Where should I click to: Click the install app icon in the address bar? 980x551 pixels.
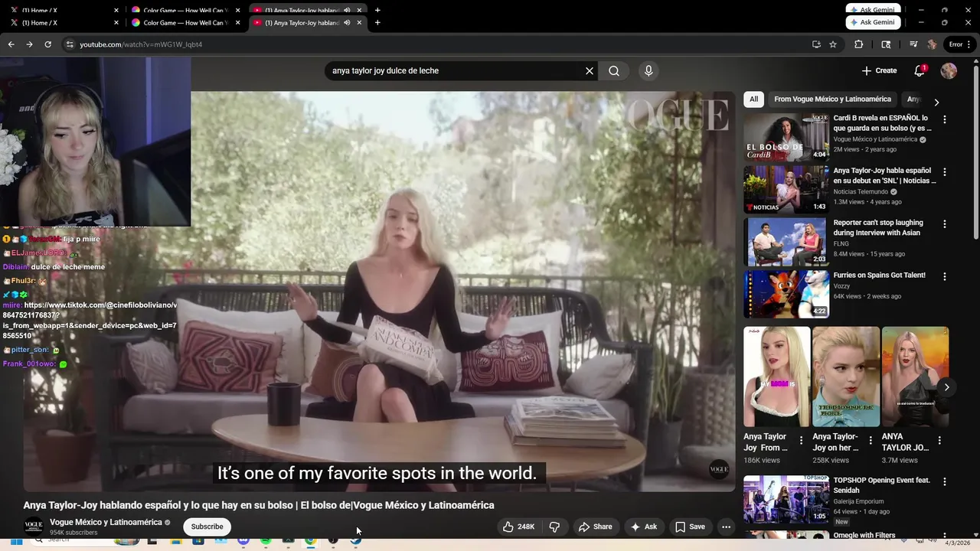pos(816,44)
